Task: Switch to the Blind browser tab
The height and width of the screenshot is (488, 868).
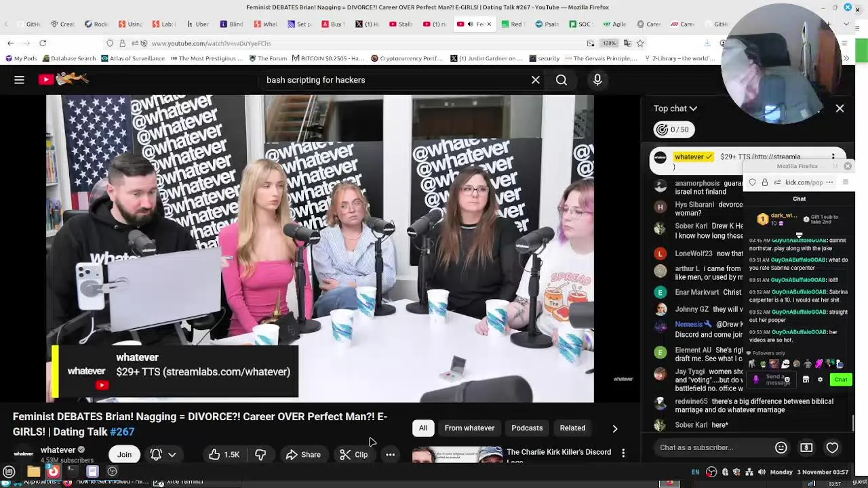Action: (x=231, y=24)
